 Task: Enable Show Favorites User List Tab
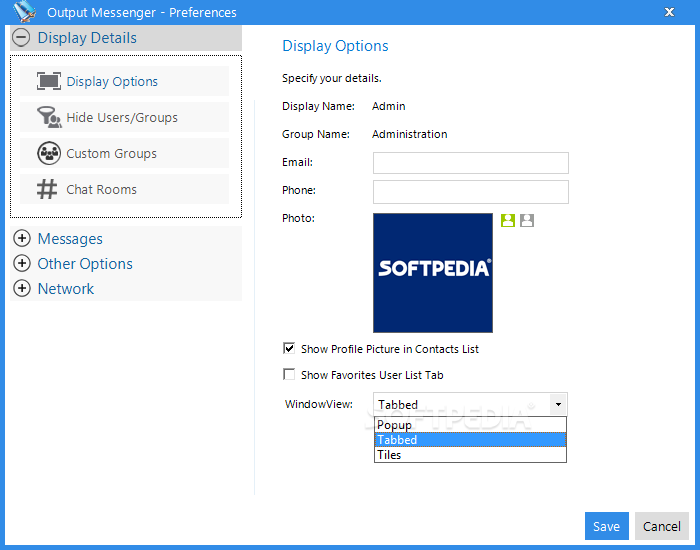coord(290,375)
